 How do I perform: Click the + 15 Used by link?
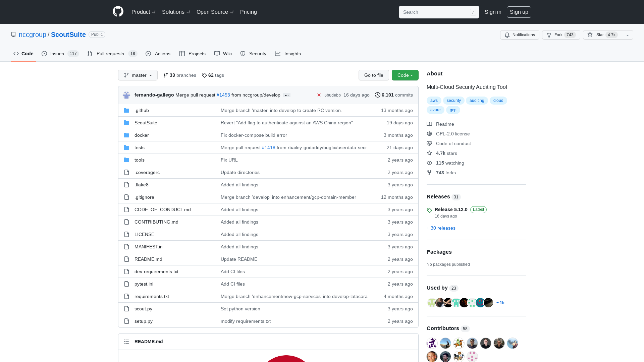coord(500,303)
